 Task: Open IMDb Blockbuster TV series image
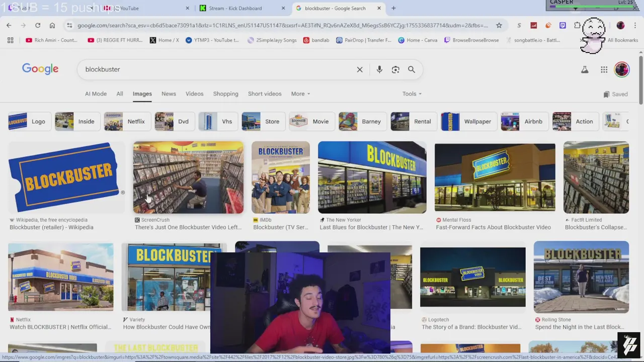click(x=281, y=177)
